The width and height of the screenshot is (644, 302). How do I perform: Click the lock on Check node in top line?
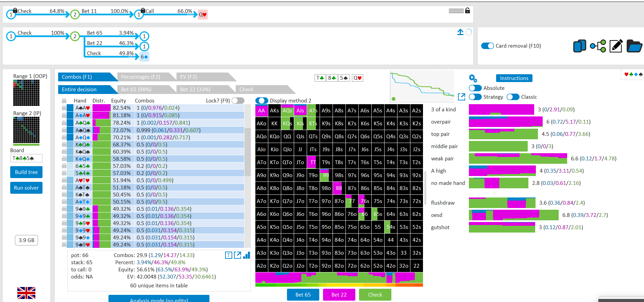[15, 11]
